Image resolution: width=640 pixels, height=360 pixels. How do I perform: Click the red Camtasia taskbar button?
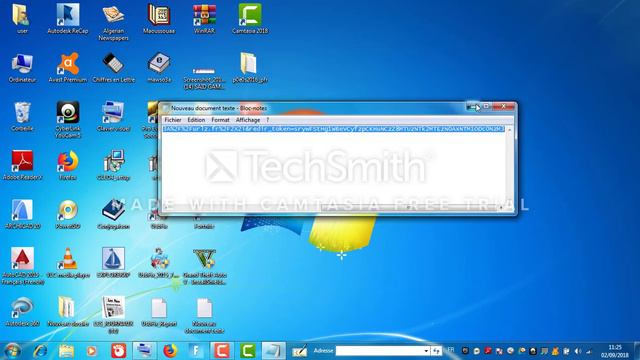click(222, 351)
